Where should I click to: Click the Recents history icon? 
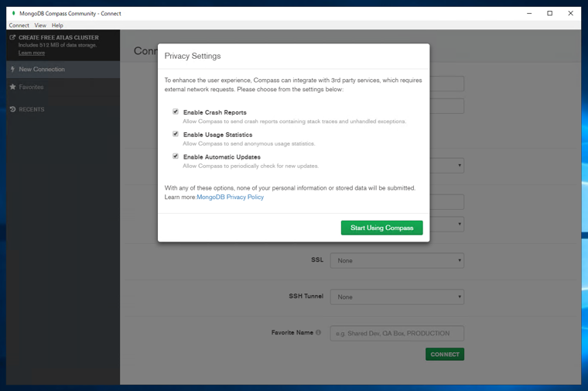(x=12, y=109)
